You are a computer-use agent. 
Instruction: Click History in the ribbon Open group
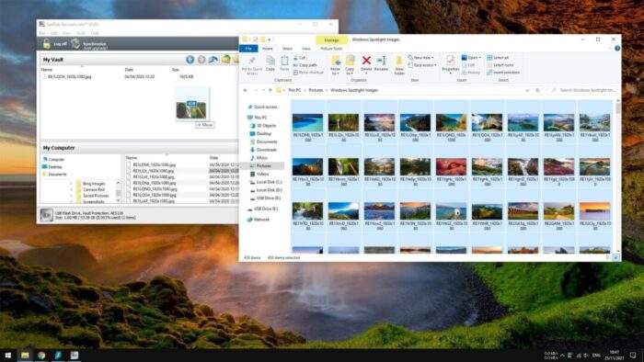tap(471, 73)
